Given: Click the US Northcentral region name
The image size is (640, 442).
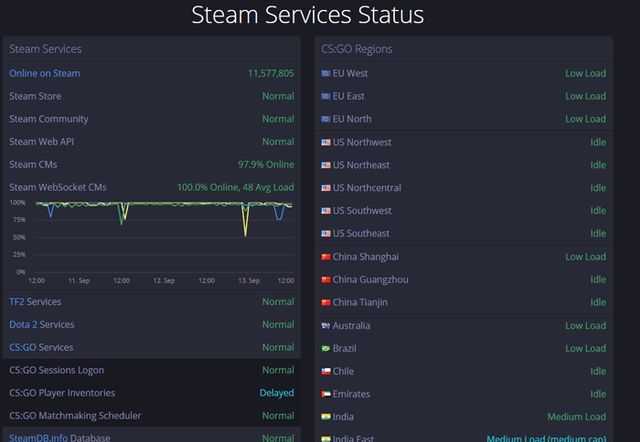Looking at the screenshot, I should 367,188.
